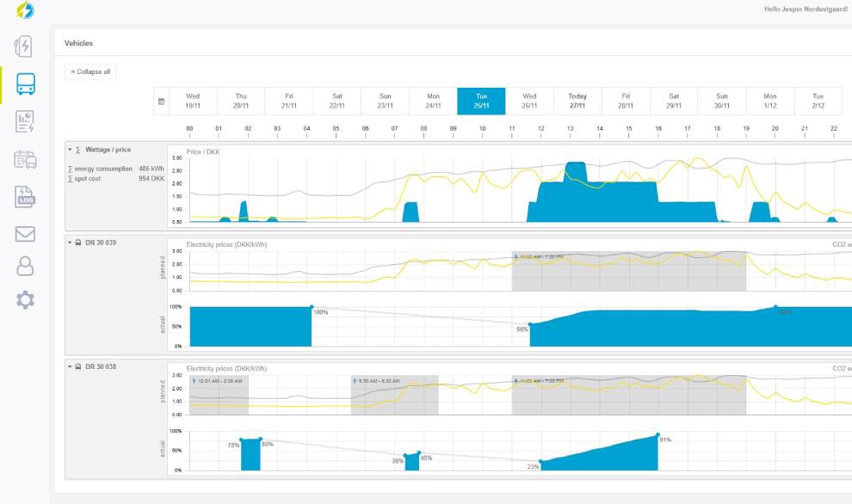Click the 11:00 AM - 7:00 PM plan block for DR 30 039
852x504 pixels.
(628, 272)
